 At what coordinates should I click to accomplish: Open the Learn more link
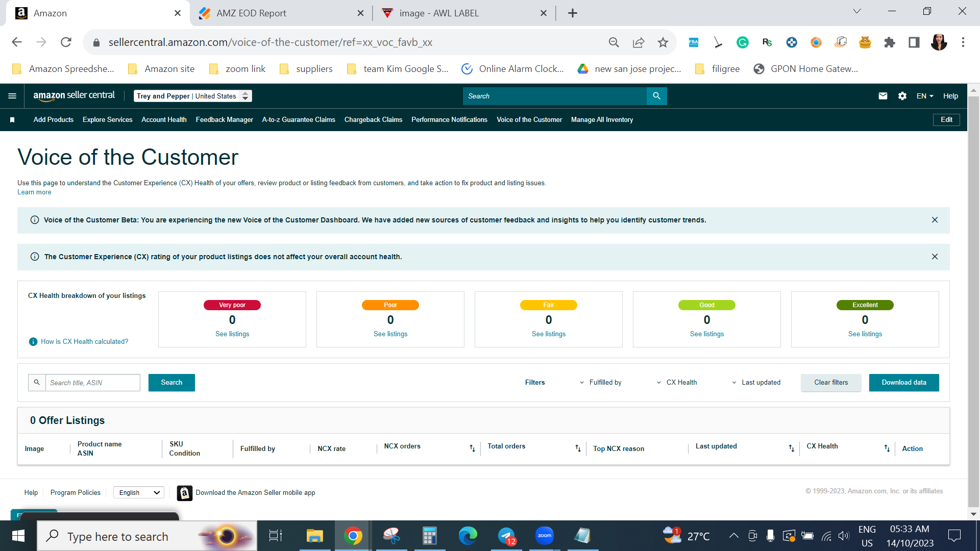pyautogui.click(x=34, y=192)
